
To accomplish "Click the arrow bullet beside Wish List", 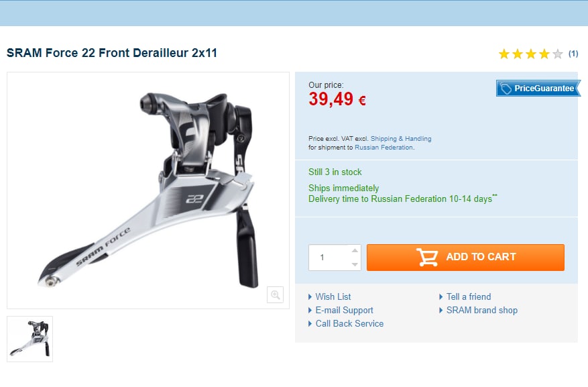I will pos(310,297).
